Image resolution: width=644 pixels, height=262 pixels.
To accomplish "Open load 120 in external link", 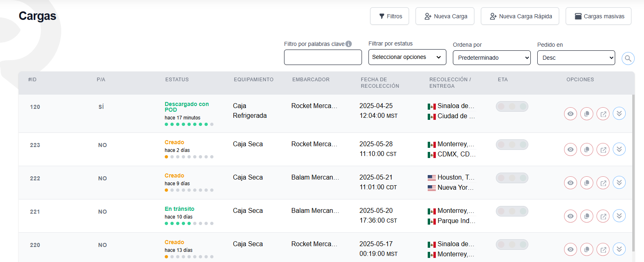I will 603,114.
